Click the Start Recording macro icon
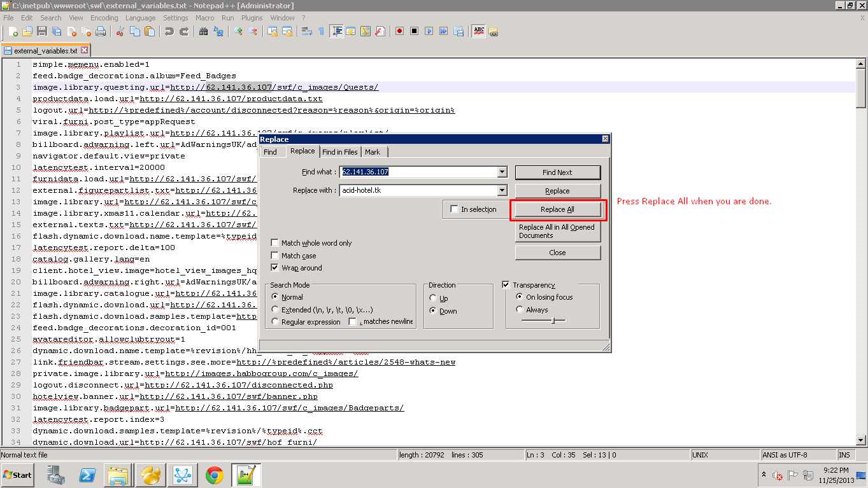 [x=399, y=31]
